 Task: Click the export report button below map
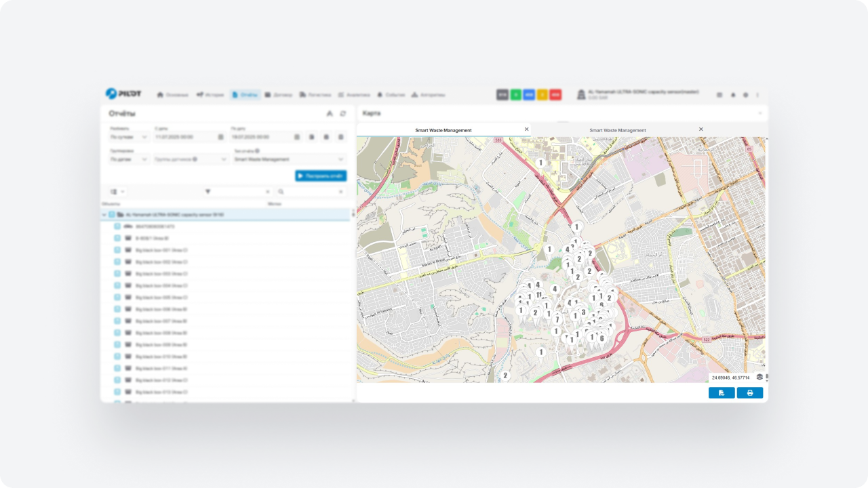click(722, 392)
